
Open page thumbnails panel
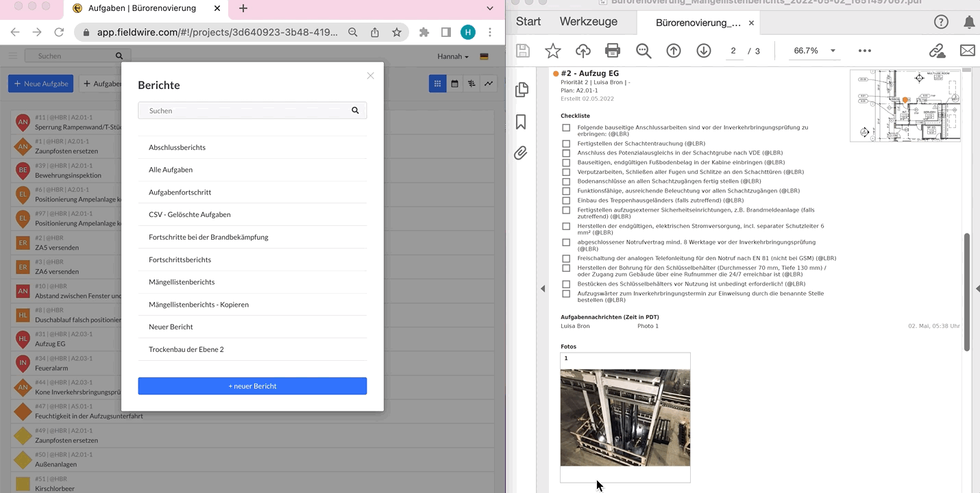521,90
